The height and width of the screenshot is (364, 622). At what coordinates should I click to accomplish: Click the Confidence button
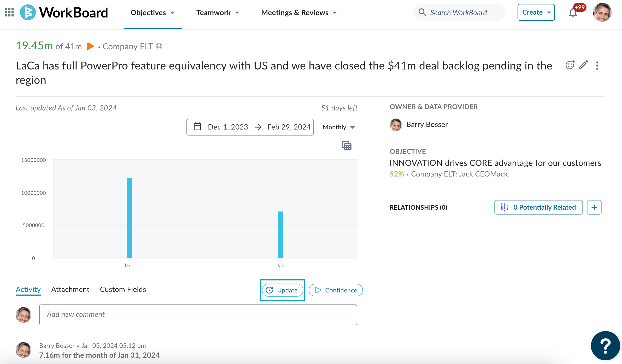(336, 290)
